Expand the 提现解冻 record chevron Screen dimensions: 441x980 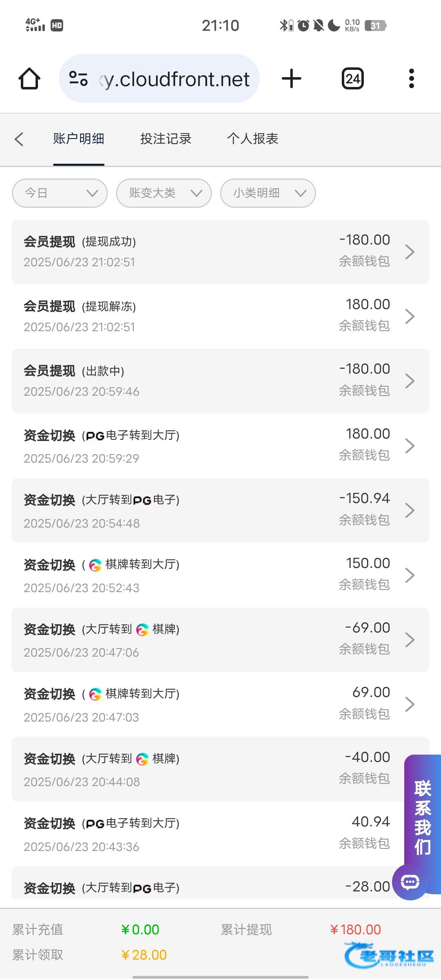click(x=410, y=316)
